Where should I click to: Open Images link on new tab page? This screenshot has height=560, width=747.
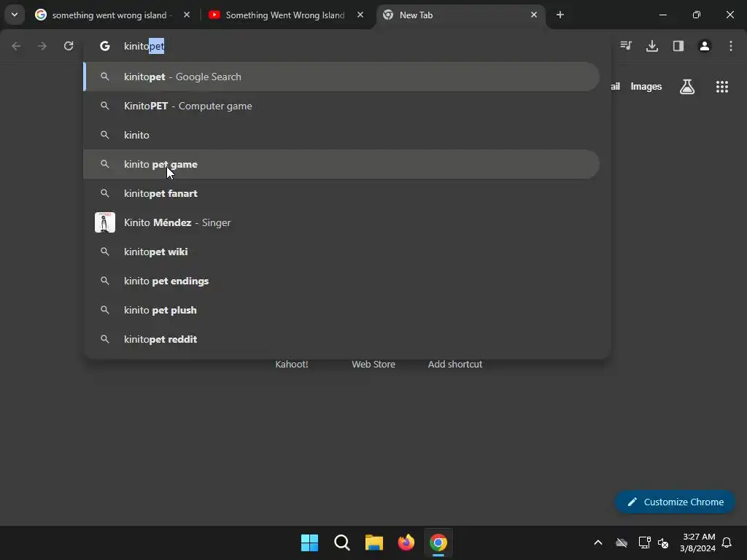[x=646, y=87]
